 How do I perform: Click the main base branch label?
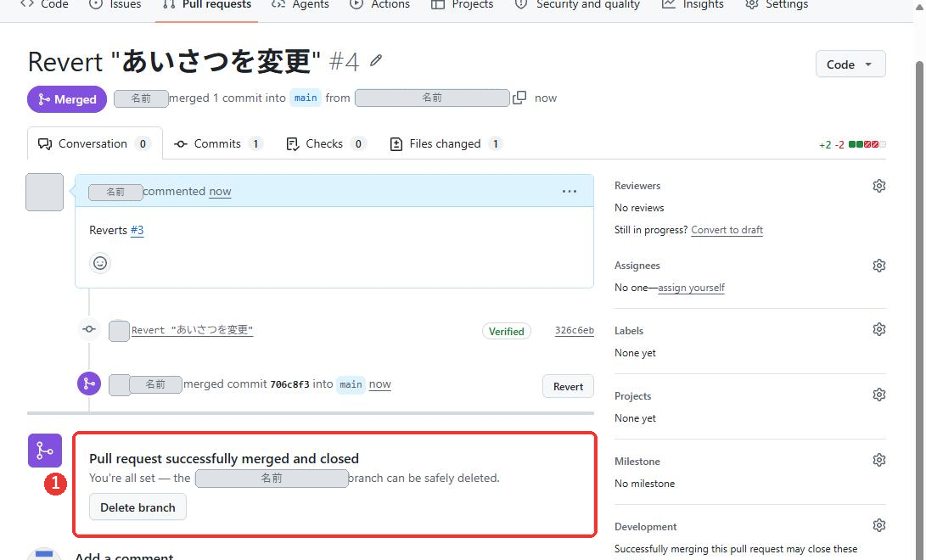coord(306,98)
